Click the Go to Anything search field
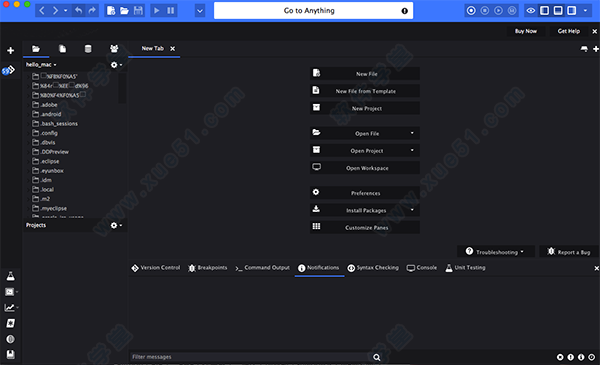600x365 pixels. click(313, 11)
